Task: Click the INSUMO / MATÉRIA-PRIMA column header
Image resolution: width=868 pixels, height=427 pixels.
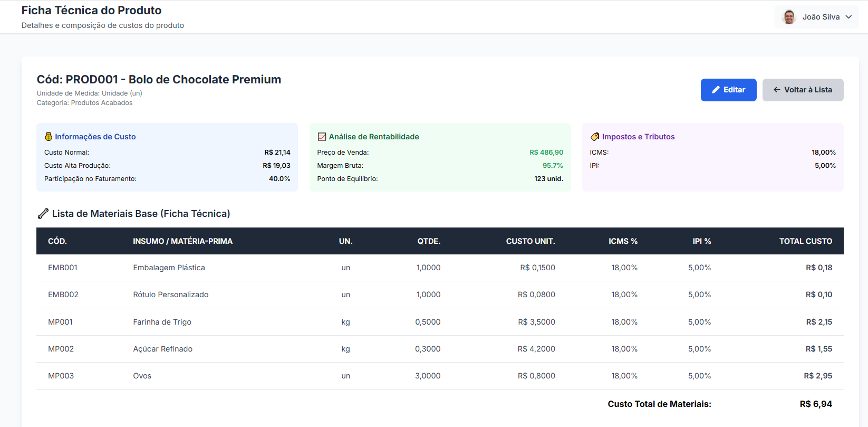Action: (x=182, y=241)
